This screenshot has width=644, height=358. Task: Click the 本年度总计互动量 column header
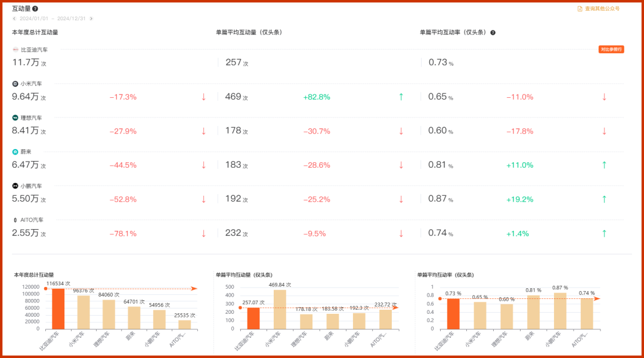[35, 32]
